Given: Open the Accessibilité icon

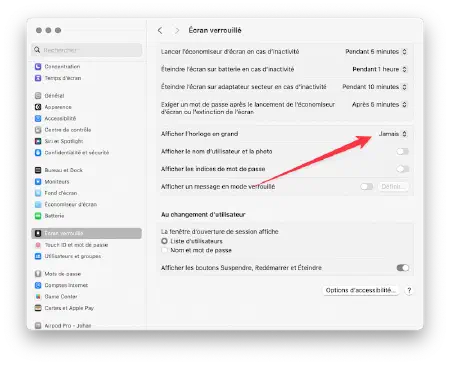Looking at the screenshot, I should coord(38,118).
